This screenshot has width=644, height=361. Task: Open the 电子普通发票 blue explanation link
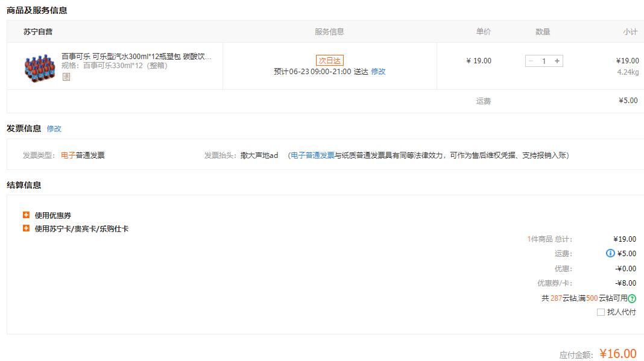[x=312, y=155]
